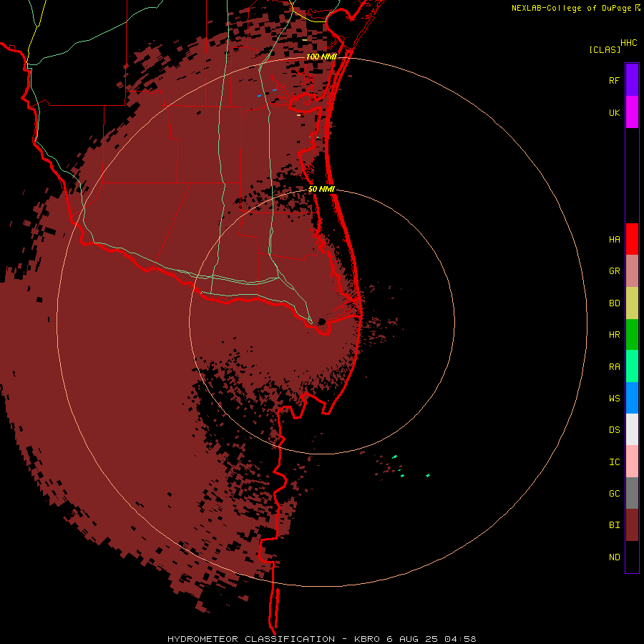Click the ND black legend swatch
This screenshot has width=644, height=644.
coord(632,557)
